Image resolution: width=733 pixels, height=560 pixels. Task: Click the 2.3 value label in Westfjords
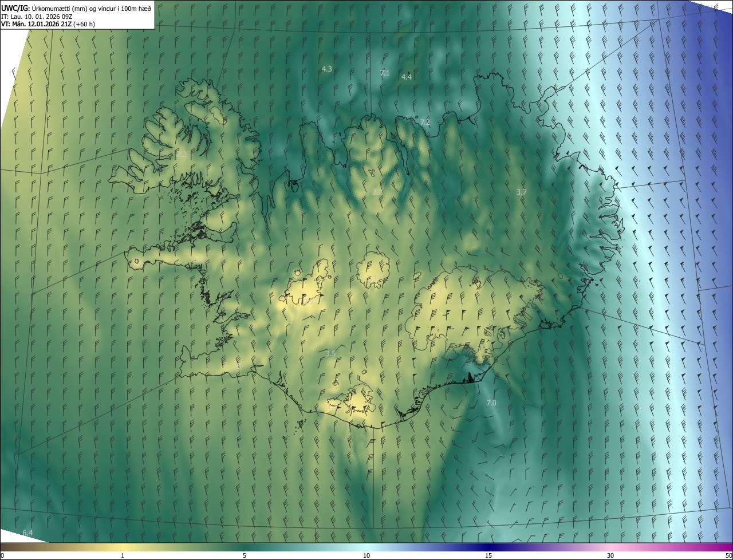coord(182,155)
